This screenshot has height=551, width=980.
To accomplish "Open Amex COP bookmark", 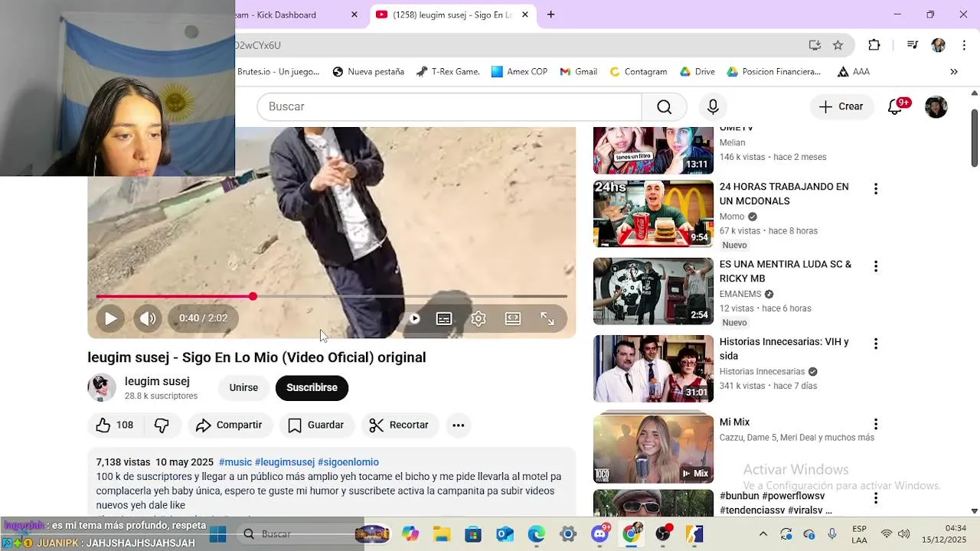I will point(519,72).
